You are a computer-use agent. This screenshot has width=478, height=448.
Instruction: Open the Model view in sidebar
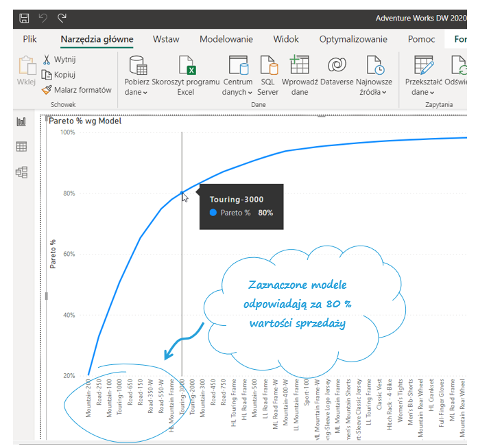[x=21, y=172]
